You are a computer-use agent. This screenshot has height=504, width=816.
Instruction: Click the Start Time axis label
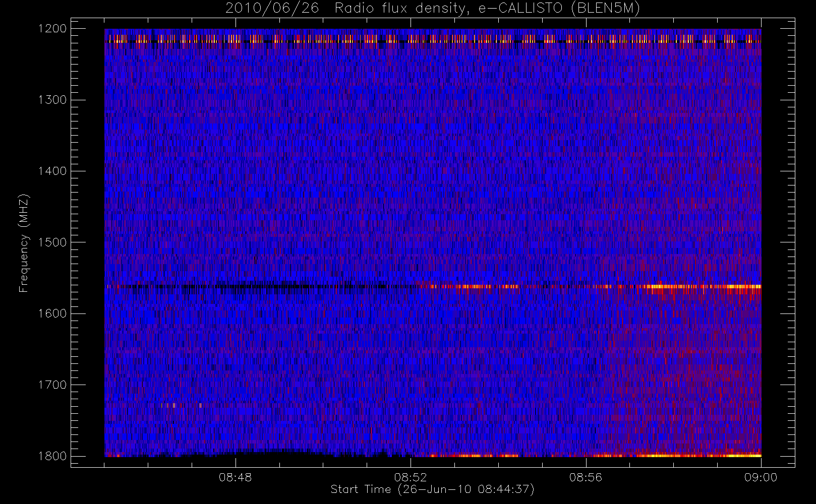pyautogui.click(x=432, y=489)
